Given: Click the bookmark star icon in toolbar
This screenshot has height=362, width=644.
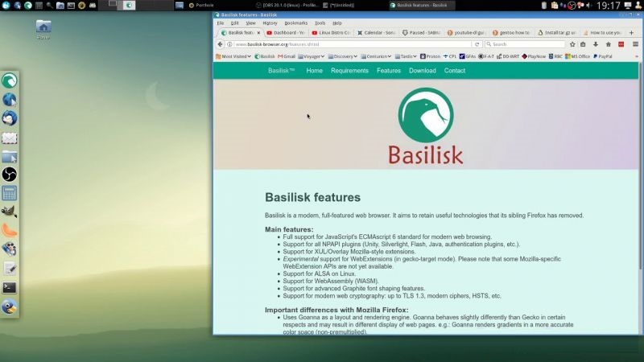Looking at the screenshot, I should pos(572,44).
